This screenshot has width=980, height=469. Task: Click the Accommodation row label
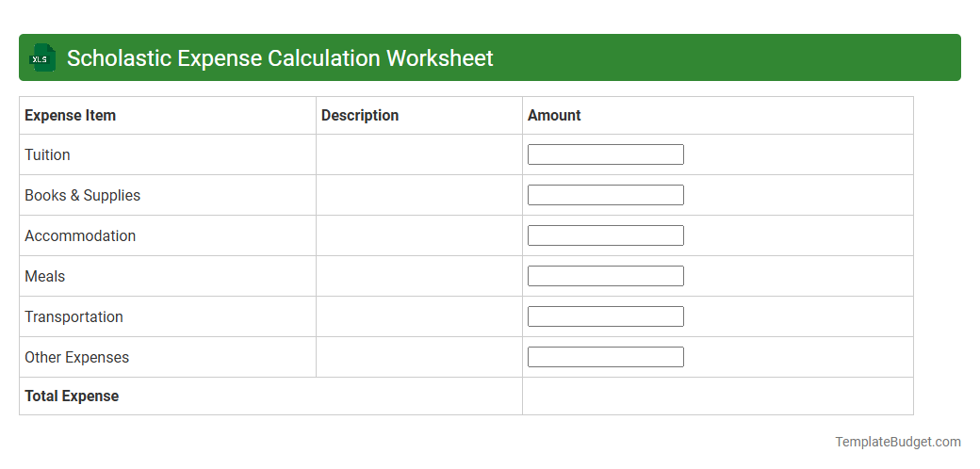80,236
